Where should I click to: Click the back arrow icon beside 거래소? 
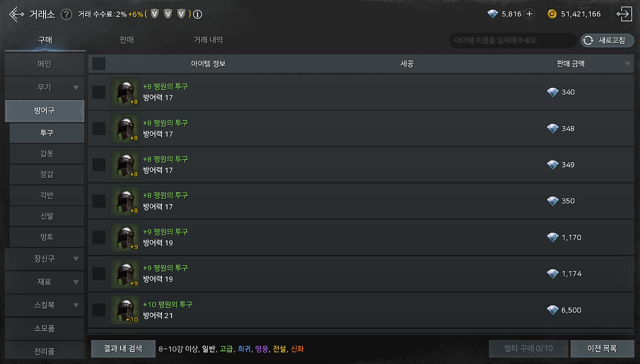coord(16,14)
